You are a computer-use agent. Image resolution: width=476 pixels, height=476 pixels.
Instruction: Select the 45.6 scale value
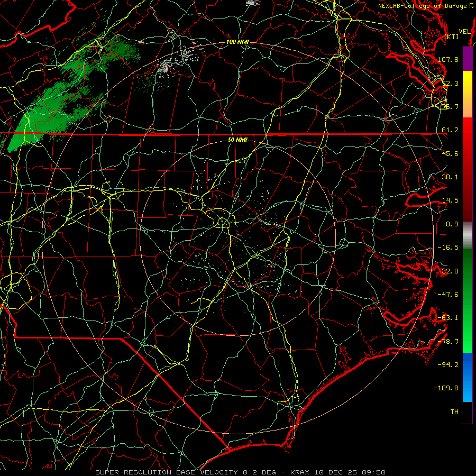point(450,153)
